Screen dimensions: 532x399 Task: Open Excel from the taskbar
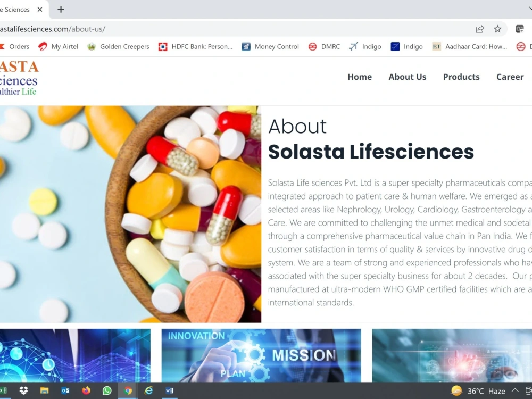3,390
